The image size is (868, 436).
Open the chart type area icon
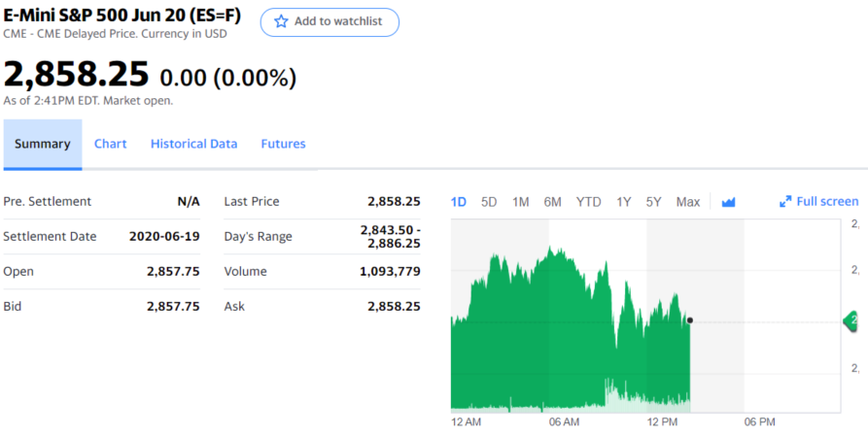coord(728,202)
